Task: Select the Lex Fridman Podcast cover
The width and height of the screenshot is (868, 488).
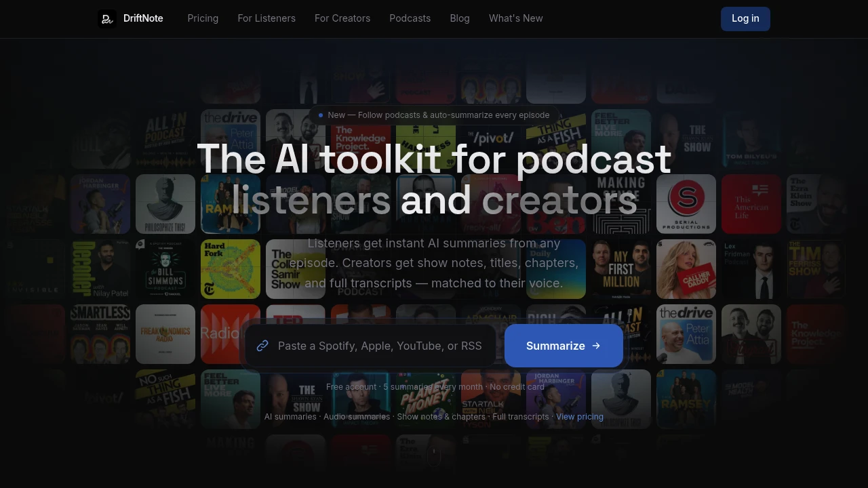Action: (x=751, y=269)
